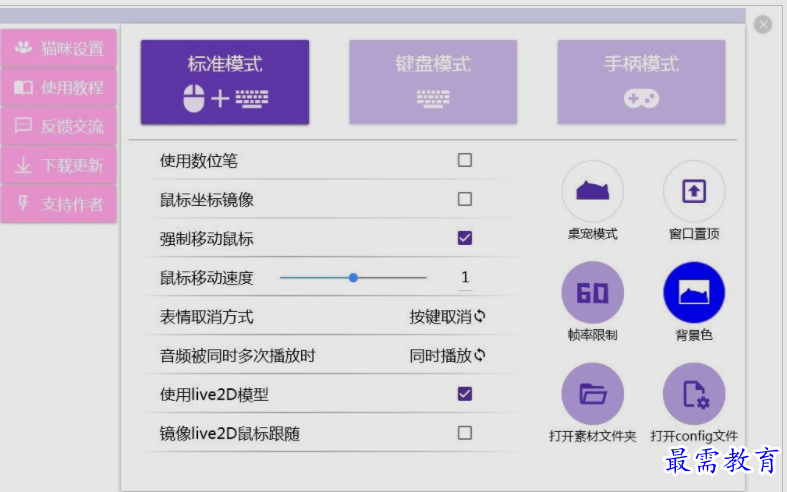Toggle 窗口置顶 always-on-top icon
The image size is (787, 492).
694,191
